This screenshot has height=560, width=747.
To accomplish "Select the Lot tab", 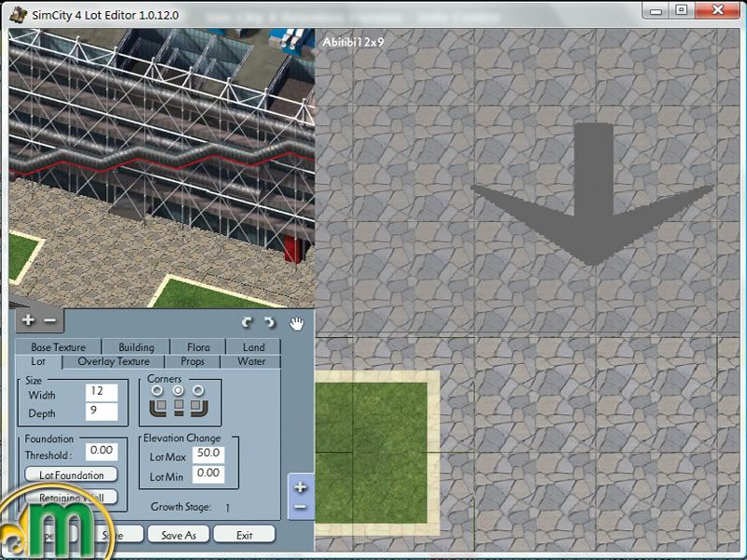I will click(x=38, y=361).
